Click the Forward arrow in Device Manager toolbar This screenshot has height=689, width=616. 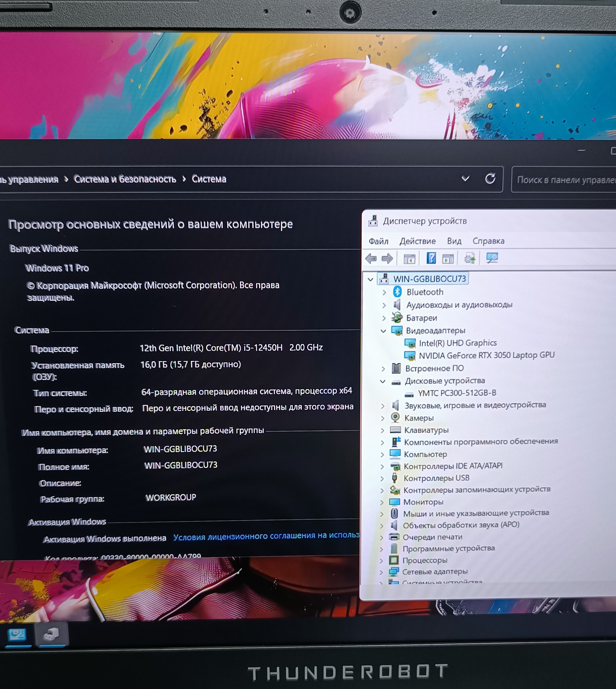coord(387,259)
